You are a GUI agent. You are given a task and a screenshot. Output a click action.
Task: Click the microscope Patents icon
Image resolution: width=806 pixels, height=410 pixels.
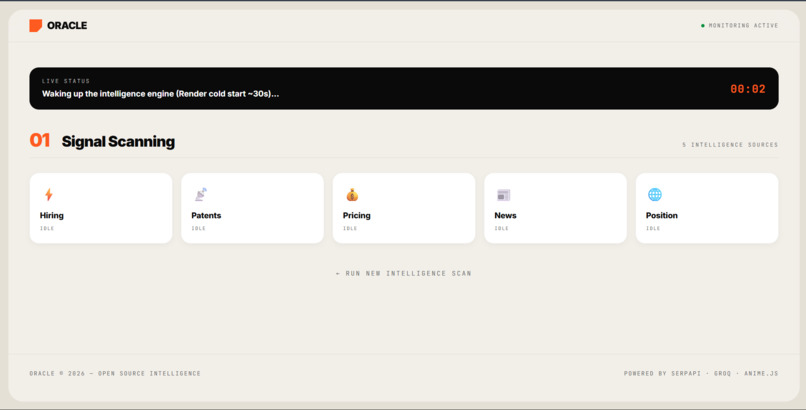[200, 194]
